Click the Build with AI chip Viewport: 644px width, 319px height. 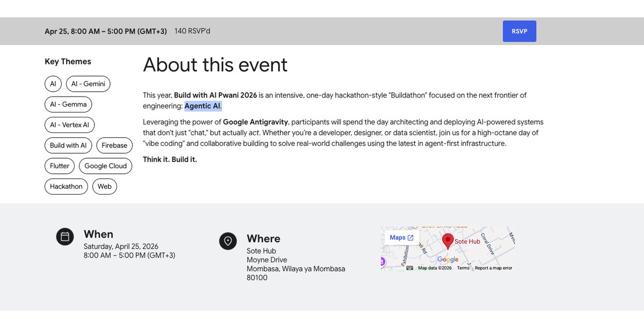[x=68, y=145]
